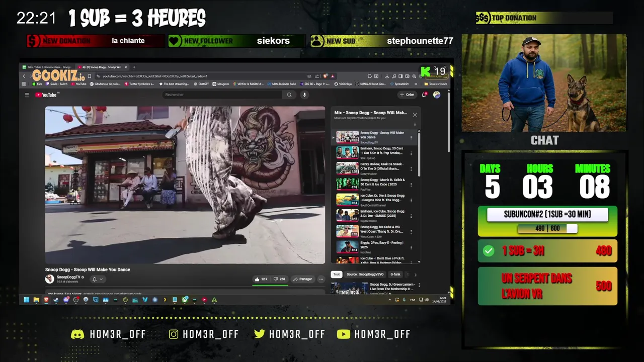Open the Brave browser taskbar icon
The height and width of the screenshot is (362, 644).
[46, 300]
